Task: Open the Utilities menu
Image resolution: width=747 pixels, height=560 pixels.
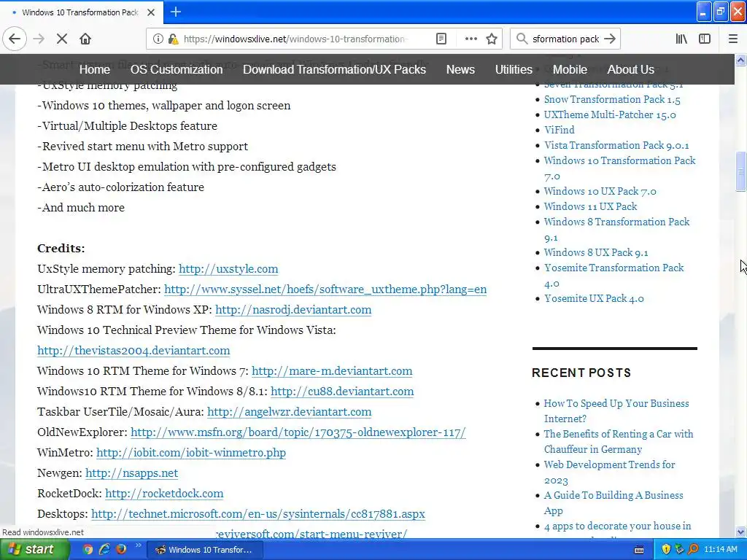Action: [514, 69]
